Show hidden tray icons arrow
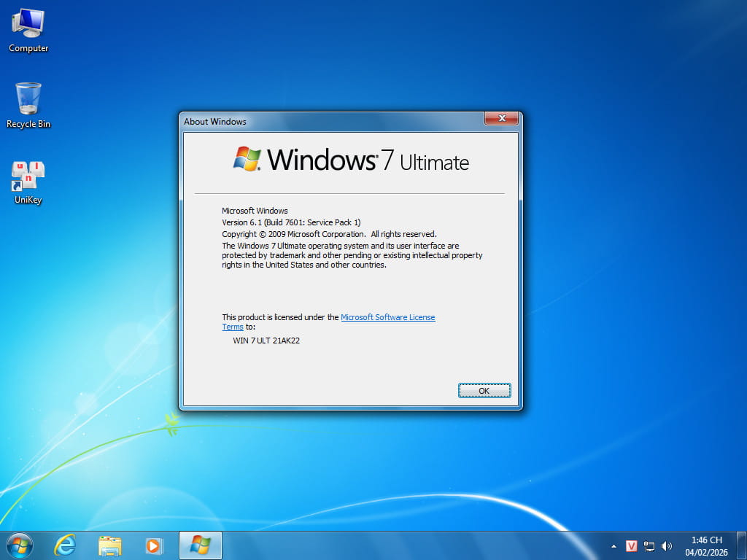Image resolution: width=747 pixels, height=560 pixels. click(x=614, y=546)
